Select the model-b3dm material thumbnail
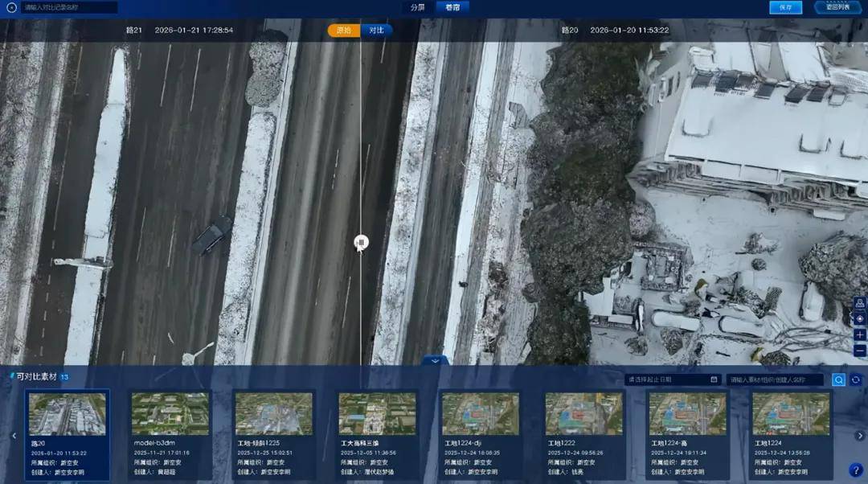Screen dimensions: 868x484 pyautogui.click(x=170, y=413)
